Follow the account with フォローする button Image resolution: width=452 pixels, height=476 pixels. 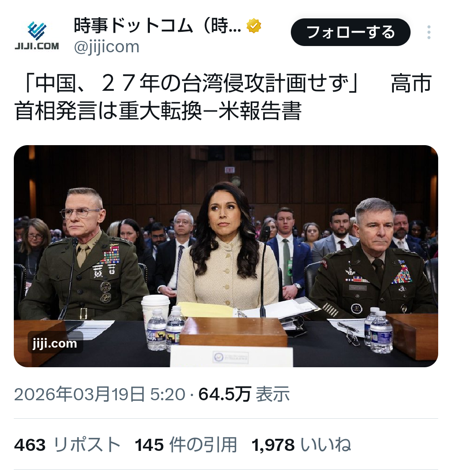click(x=351, y=32)
